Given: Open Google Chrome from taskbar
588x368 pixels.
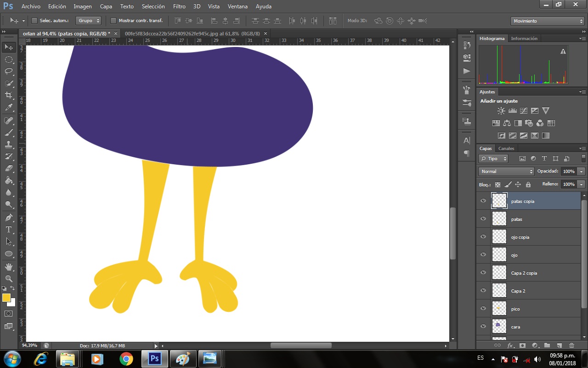Looking at the screenshot, I should click(126, 359).
